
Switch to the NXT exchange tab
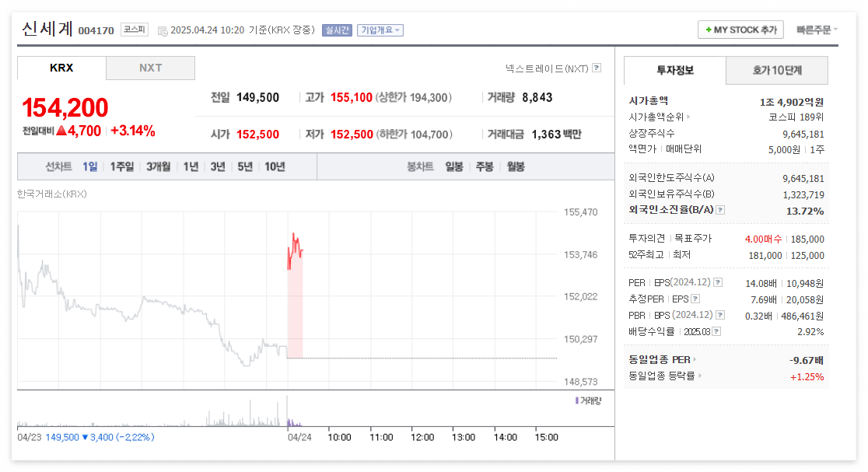[150, 68]
